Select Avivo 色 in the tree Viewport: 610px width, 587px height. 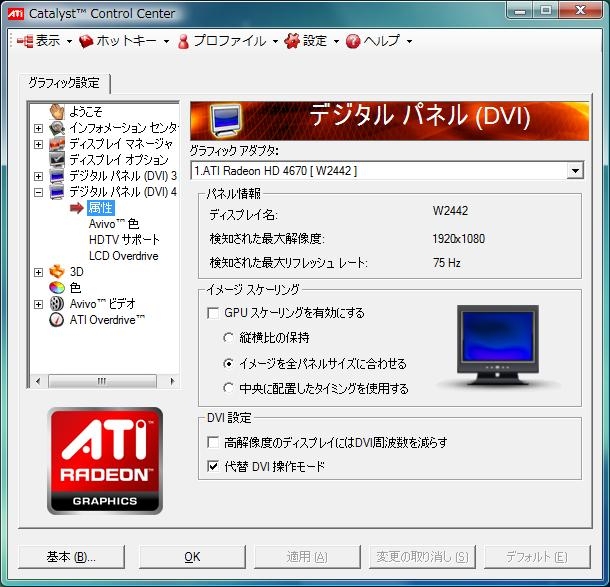[114, 224]
